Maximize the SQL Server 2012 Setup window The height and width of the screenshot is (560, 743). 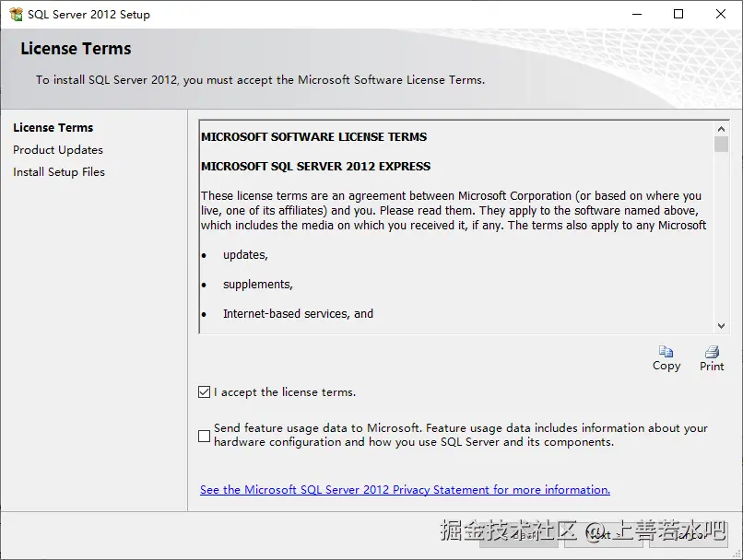678,14
